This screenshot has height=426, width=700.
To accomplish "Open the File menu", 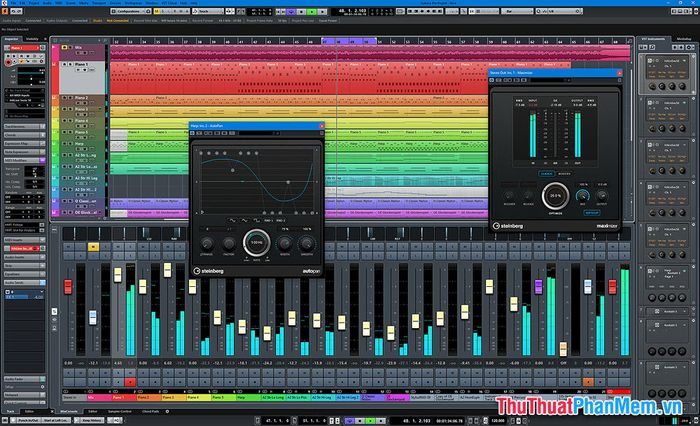I will click(x=13, y=3).
